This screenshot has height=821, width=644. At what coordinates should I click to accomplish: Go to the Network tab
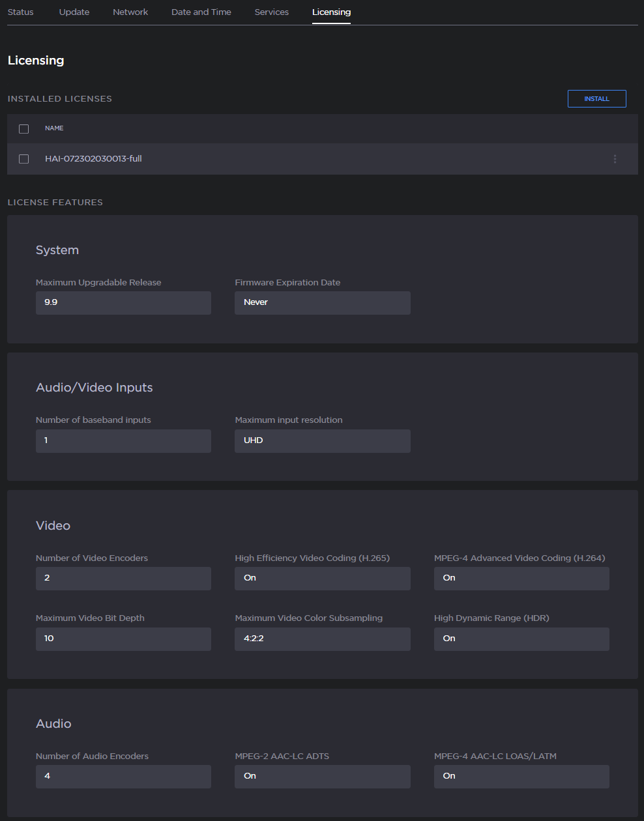[x=130, y=12]
